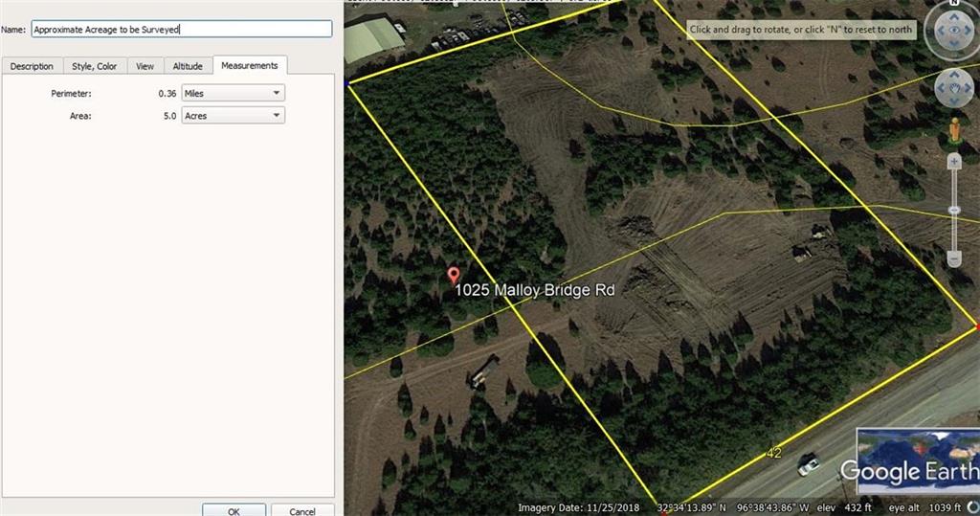Open the View tab
980x516 pixels.
[x=145, y=66]
